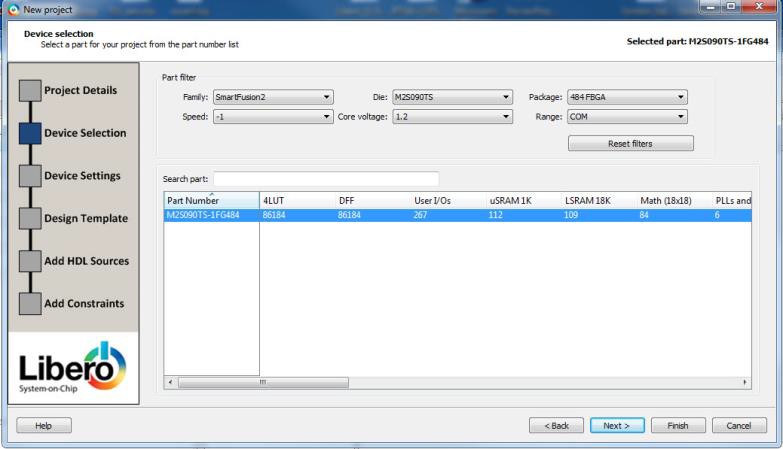Image resolution: width=783 pixels, height=449 pixels.
Task: Open the Package 484 FBGA dropdown
Action: 627,97
